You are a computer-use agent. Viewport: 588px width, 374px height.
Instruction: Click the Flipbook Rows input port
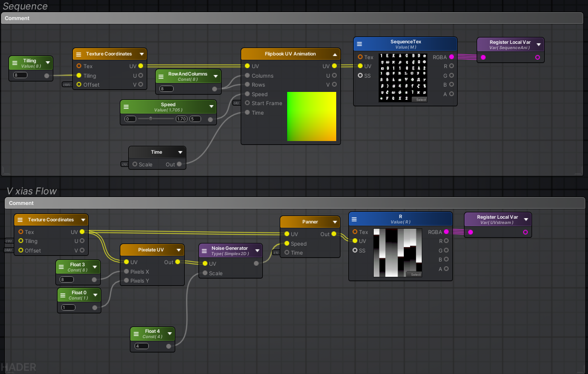tap(247, 85)
